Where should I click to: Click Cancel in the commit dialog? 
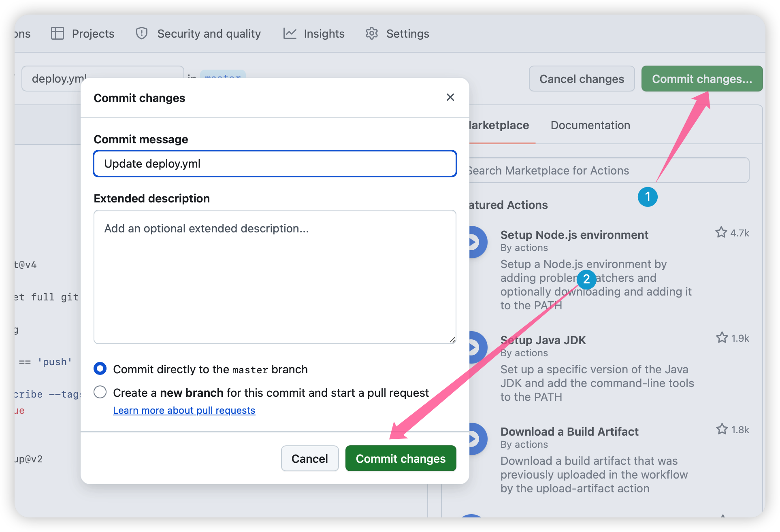pyautogui.click(x=309, y=458)
